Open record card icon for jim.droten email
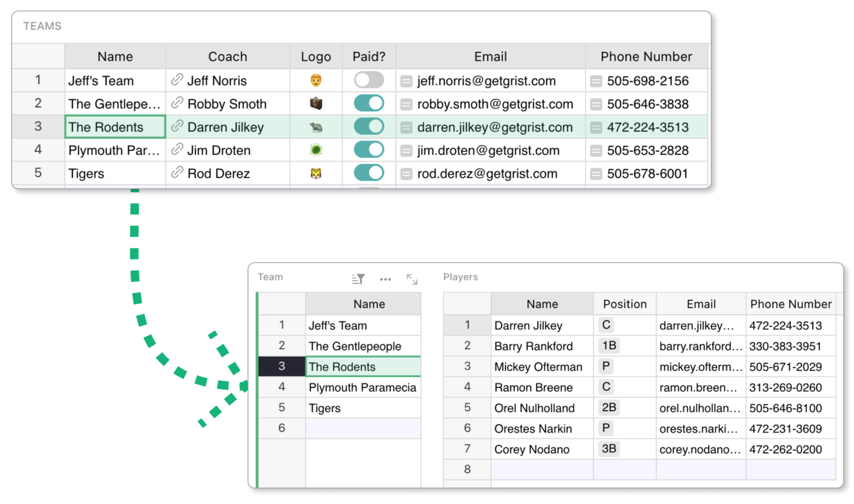 [x=406, y=151]
